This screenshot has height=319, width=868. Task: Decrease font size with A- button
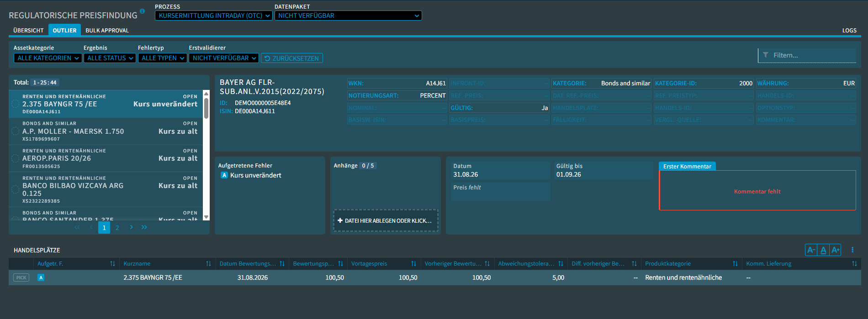pyautogui.click(x=811, y=250)
